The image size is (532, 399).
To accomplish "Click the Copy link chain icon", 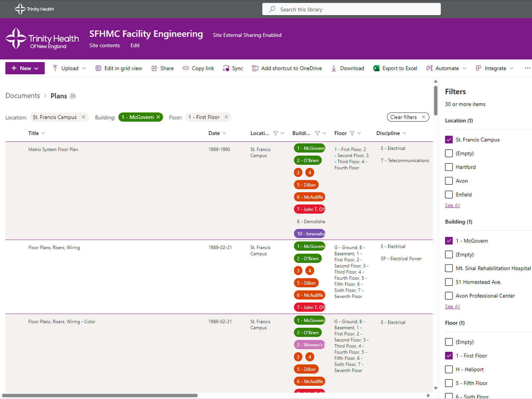I will point(186,68).
